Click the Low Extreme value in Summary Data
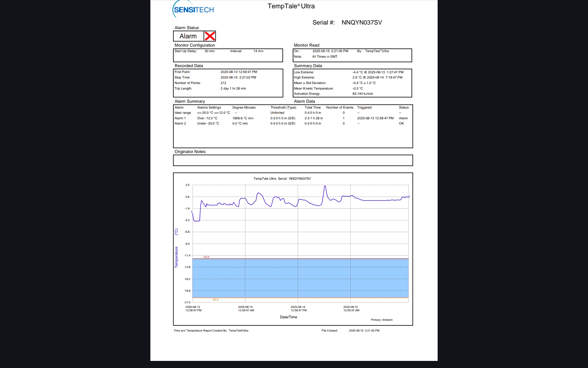Screen dimensions: 588x368 tap(378, 72)
